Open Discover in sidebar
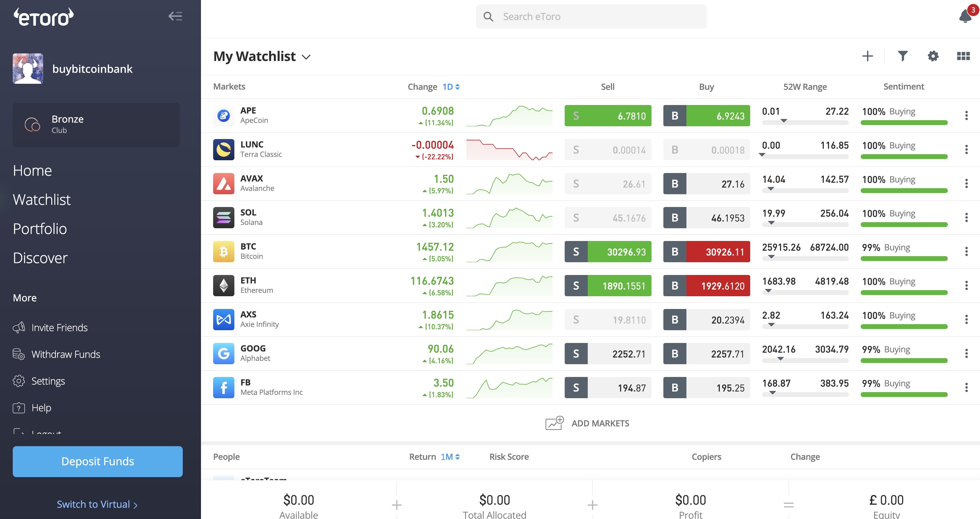 click(x=40, y=258)
